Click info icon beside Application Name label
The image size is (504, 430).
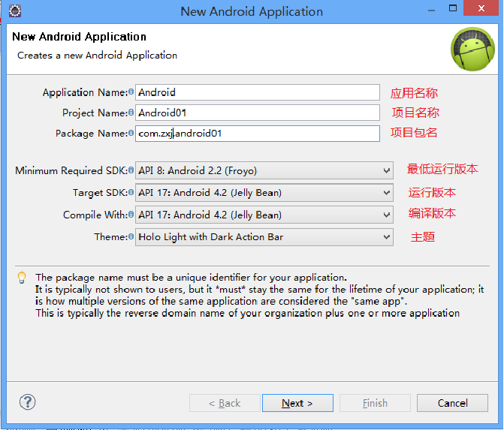pos(131,92)
